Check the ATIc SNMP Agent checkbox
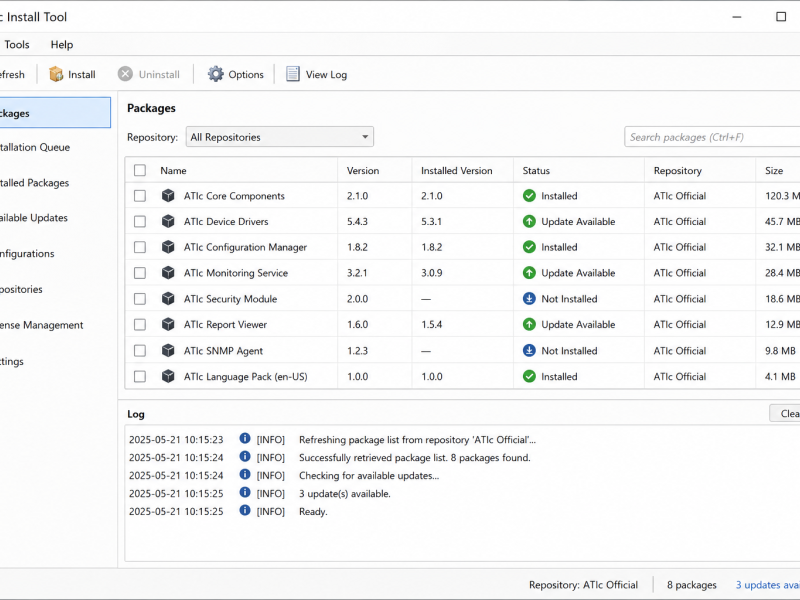This screenshot has width=800, height=600. click(140, 351)
